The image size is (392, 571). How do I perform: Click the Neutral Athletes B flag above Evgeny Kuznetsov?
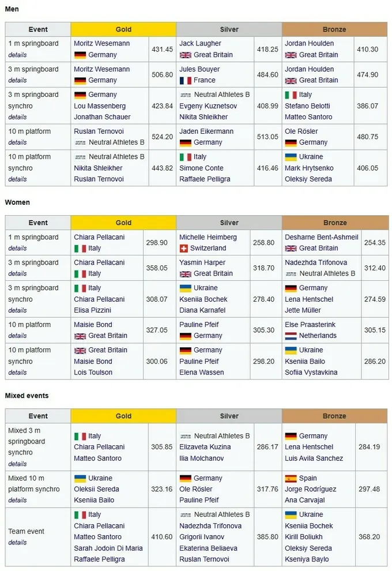pos(186,95)
